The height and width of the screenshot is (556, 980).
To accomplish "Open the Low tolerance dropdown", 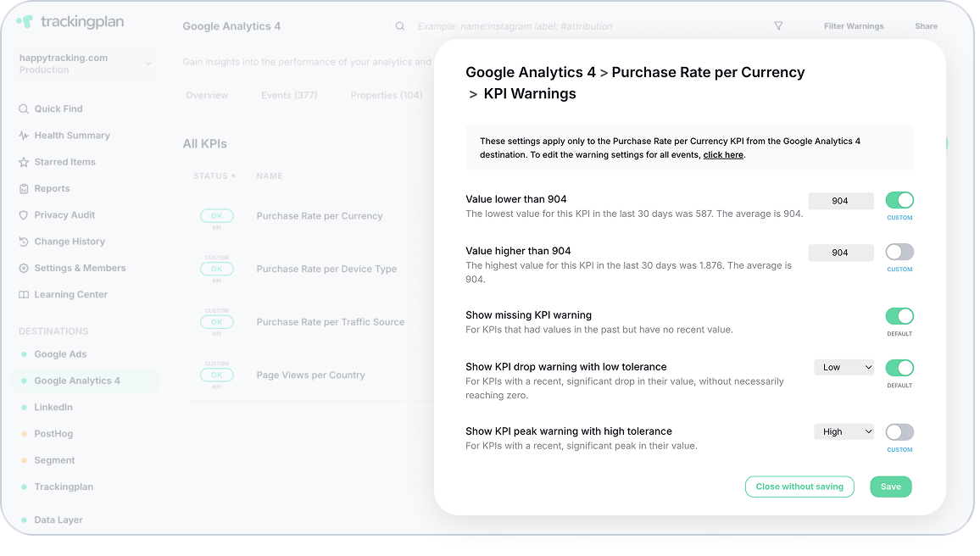I will click(844, 367).
